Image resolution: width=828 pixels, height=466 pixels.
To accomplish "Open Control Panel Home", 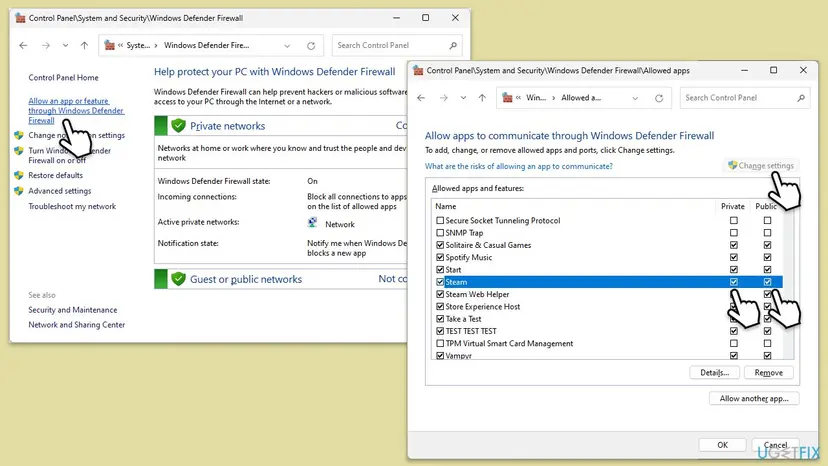I will click(x=63, y=78).
